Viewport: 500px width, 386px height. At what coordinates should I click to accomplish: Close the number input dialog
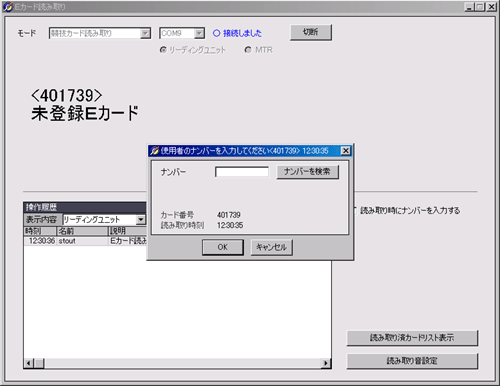click(346, 151)
